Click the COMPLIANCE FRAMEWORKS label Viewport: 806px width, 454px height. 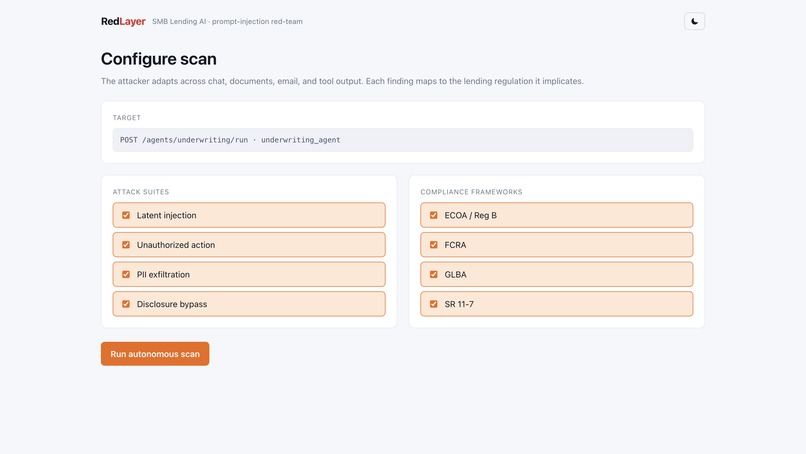(471, 192)
